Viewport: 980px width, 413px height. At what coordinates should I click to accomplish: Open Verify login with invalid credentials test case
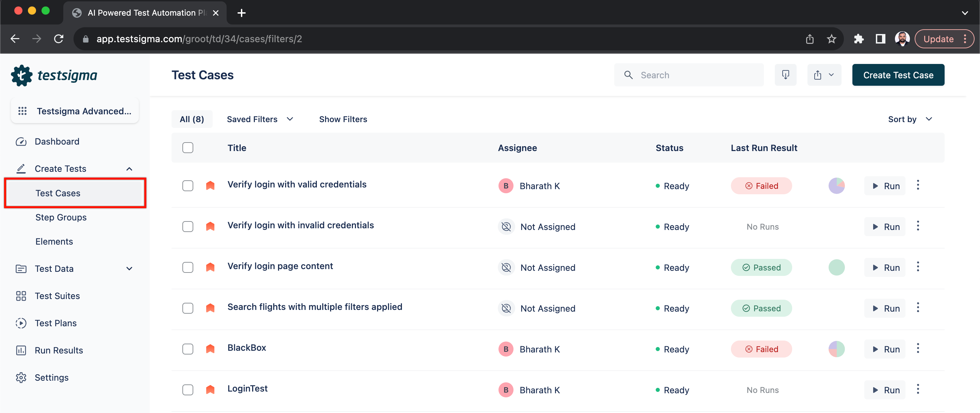pyautogui.click(x=300, y=225)
